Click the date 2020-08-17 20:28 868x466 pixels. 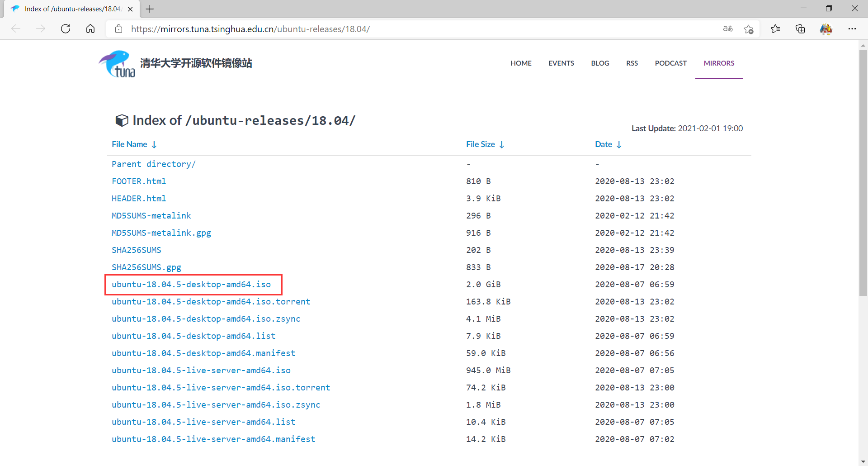click(x=635, y=267)
